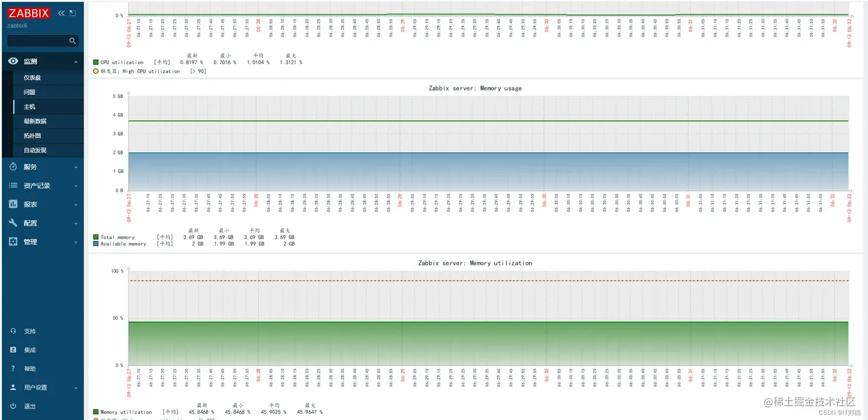The height and width of the screenshot is (420, 868).
Task: Expand the 配置 menu section
Action: click(76, 224)
